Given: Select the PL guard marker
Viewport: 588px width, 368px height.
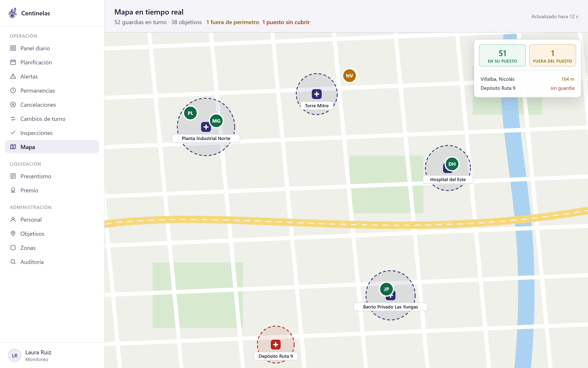Looking at the screenshot, I should (x=190, y=113).
